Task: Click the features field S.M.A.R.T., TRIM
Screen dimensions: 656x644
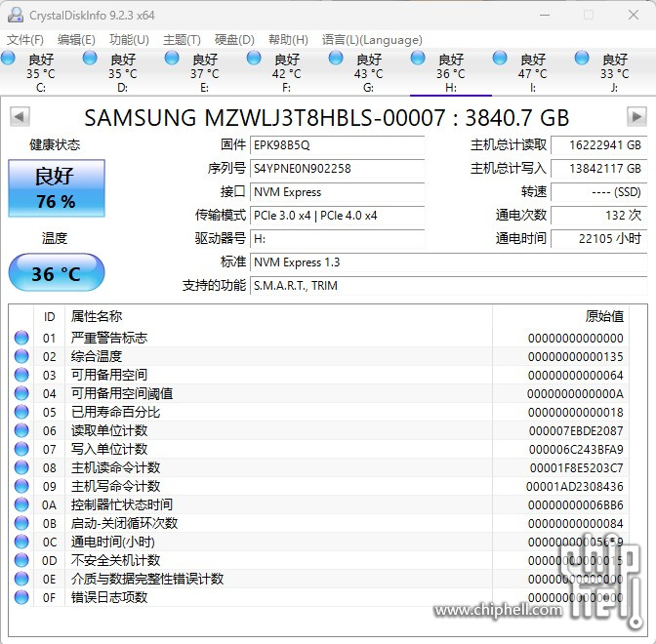Action: [x=448, y=286]
